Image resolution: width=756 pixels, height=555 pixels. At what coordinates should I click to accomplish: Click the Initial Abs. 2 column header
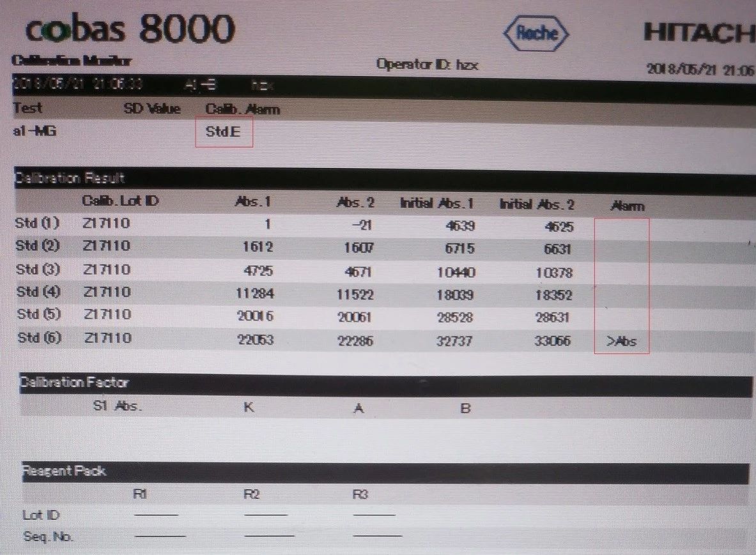tap(537, 204)
